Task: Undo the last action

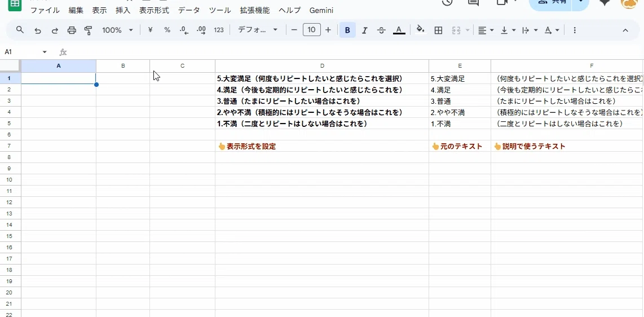Action: [37, 30]
